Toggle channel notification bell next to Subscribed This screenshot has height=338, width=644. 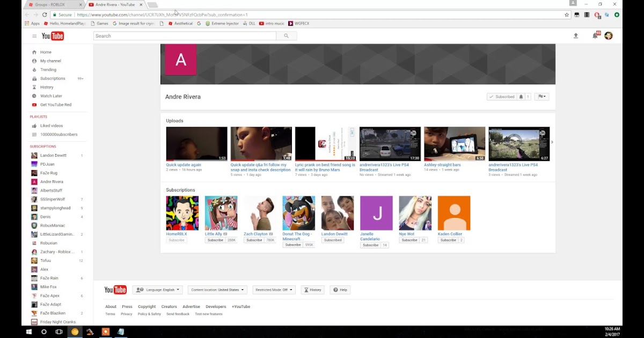coord(521,97)
